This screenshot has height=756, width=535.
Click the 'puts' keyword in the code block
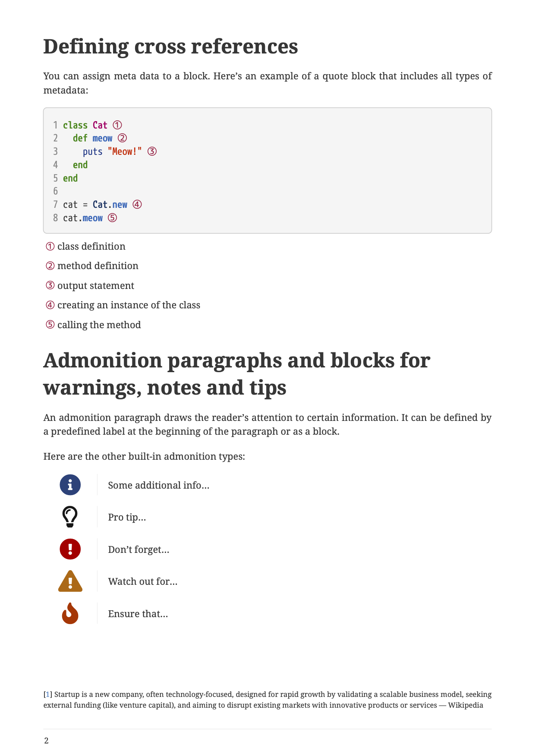(x=93, y=152)
